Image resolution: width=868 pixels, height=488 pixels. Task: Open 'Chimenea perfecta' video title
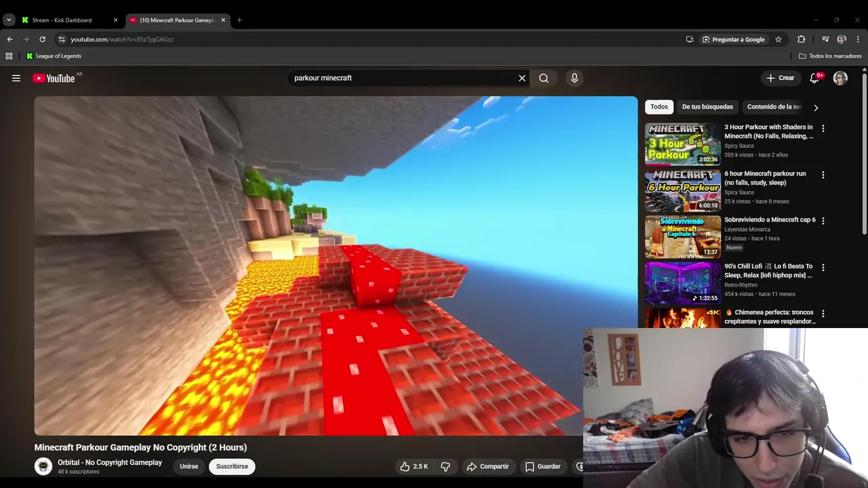tap(770, 317)
